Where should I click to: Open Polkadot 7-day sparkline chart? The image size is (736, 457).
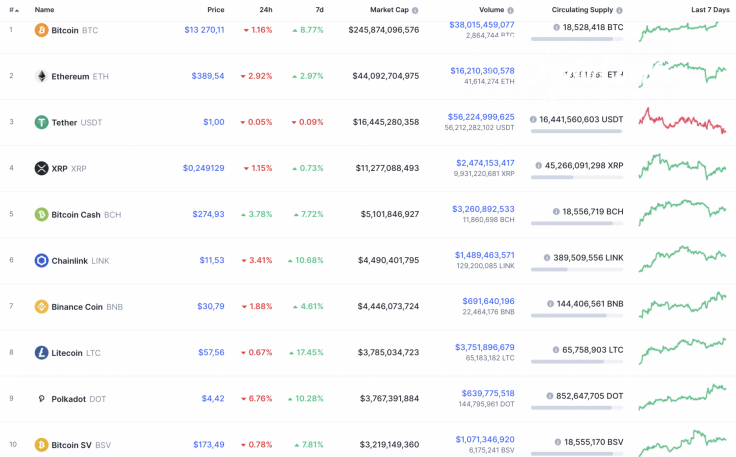coord(682,397)
